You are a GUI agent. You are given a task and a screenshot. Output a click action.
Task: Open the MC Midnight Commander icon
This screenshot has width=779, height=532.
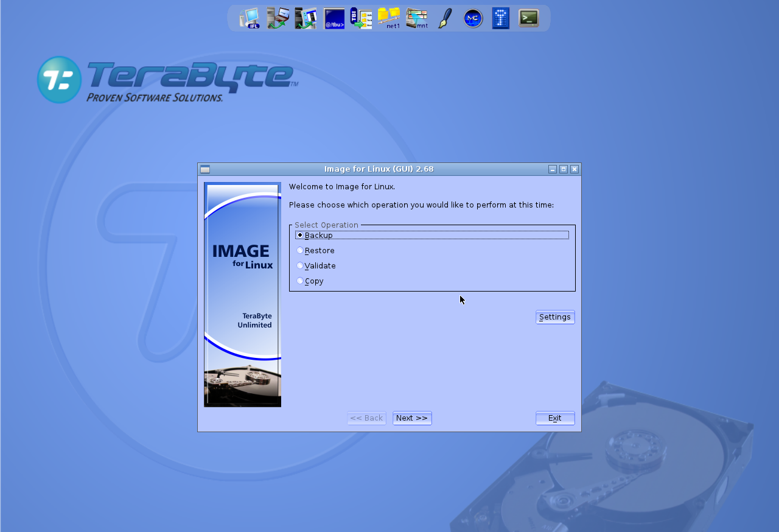(x=473, y=18)
